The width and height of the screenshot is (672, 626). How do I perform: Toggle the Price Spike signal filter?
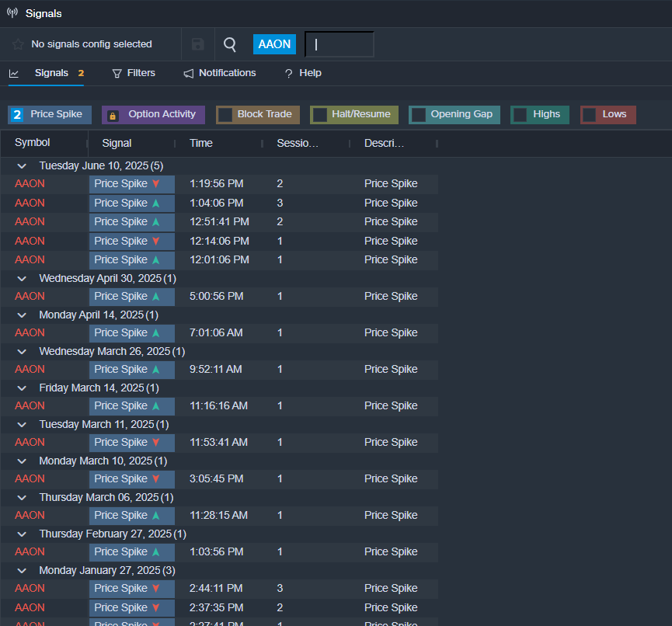(50, 114)
